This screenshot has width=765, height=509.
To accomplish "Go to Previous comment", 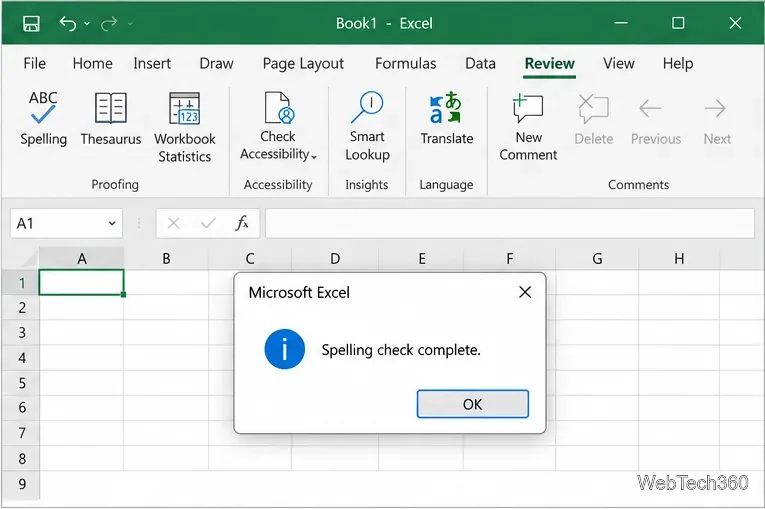I will pyautogui.click(x=655, y=120).
